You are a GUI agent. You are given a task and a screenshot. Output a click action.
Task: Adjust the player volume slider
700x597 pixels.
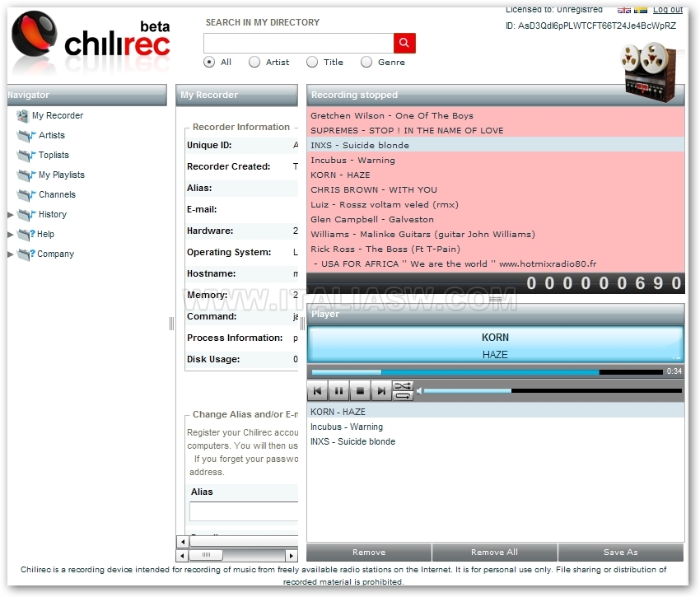[x=553, y=391]
